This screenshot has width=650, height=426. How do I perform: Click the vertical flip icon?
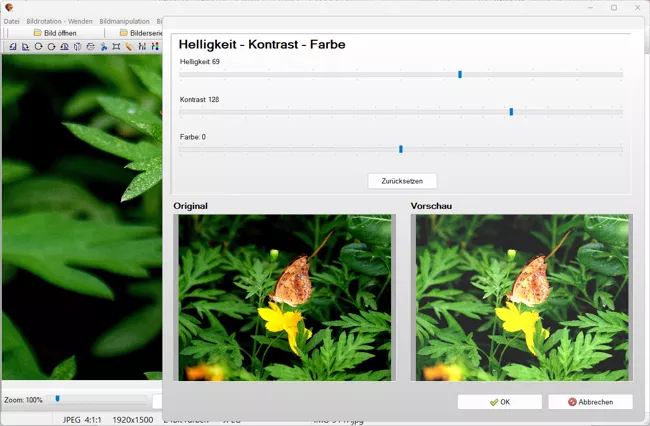(91, 46)
